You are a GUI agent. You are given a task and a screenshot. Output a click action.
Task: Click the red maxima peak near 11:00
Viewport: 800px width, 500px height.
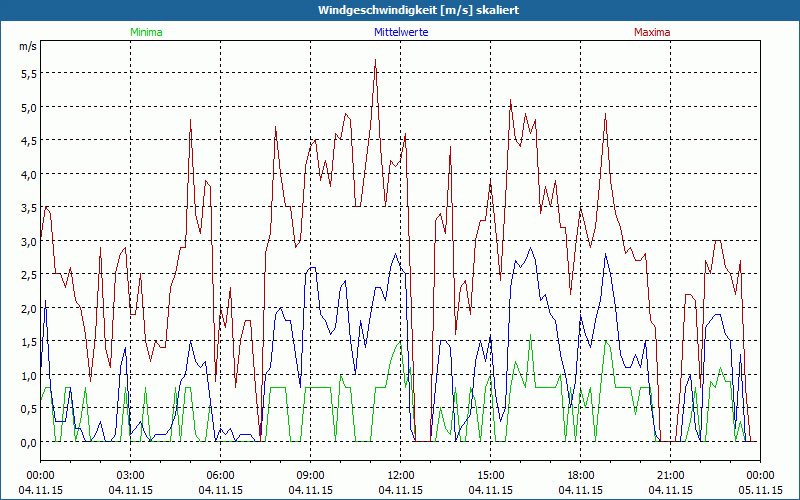click(x=376, y=60)
